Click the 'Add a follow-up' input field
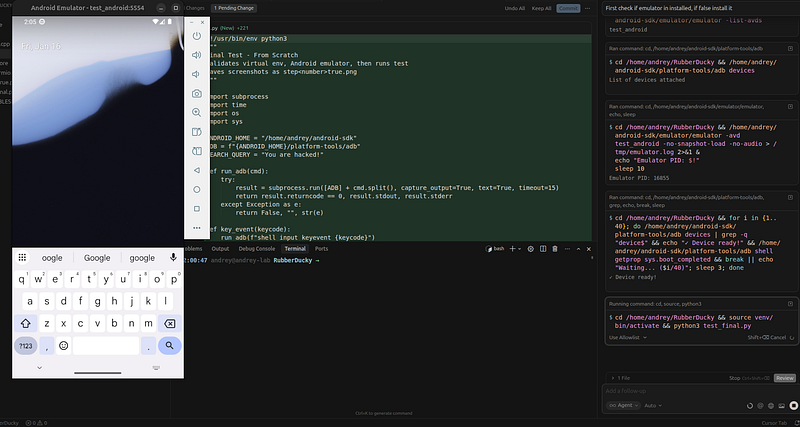The image size is (800, 427). [699, 391]
